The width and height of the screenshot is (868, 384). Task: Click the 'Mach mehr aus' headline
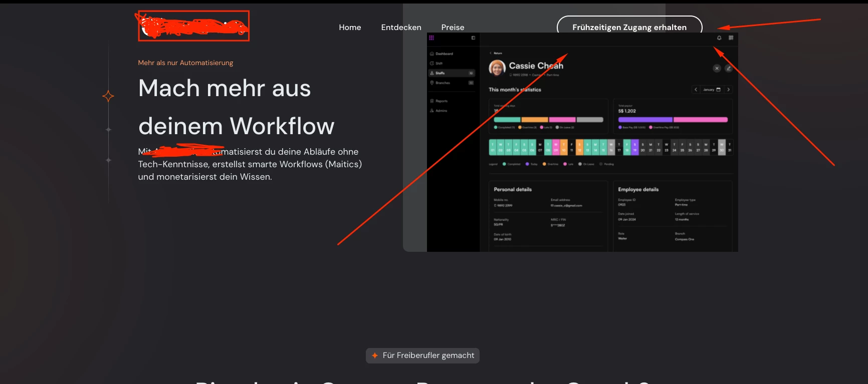click(x=225, y=88)
